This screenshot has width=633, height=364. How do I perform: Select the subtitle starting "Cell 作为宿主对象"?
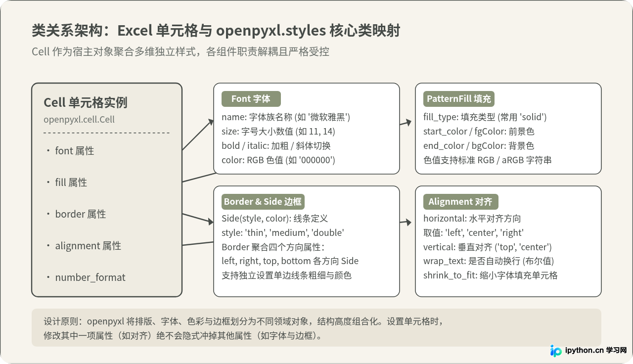[181, 52]
